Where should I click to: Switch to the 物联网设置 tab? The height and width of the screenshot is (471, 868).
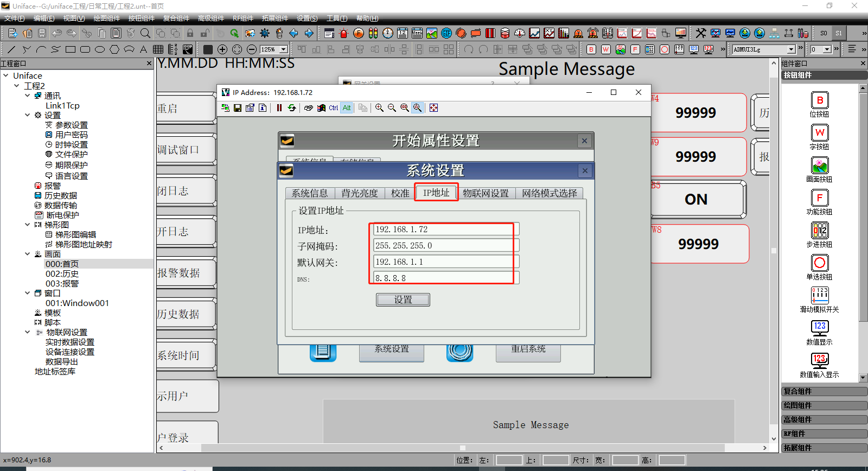pyautogui.click(x=486, y=193)
